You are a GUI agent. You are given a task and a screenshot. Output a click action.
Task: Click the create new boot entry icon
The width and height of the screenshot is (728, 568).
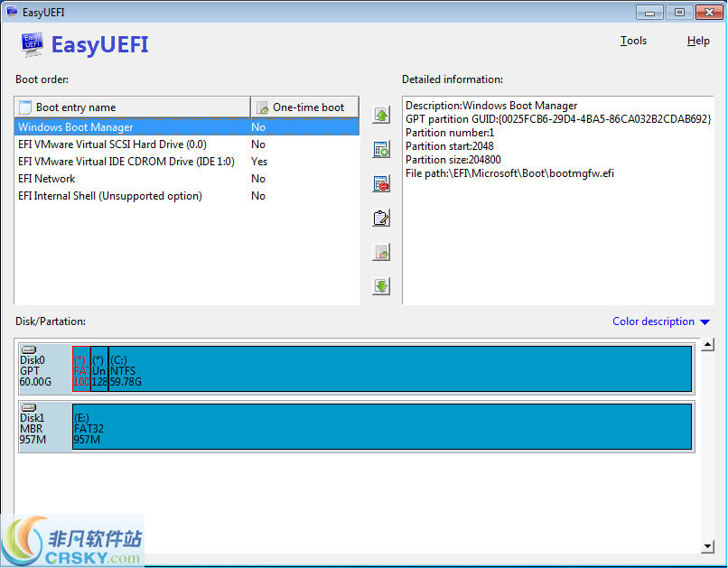(x=380, y=148)
